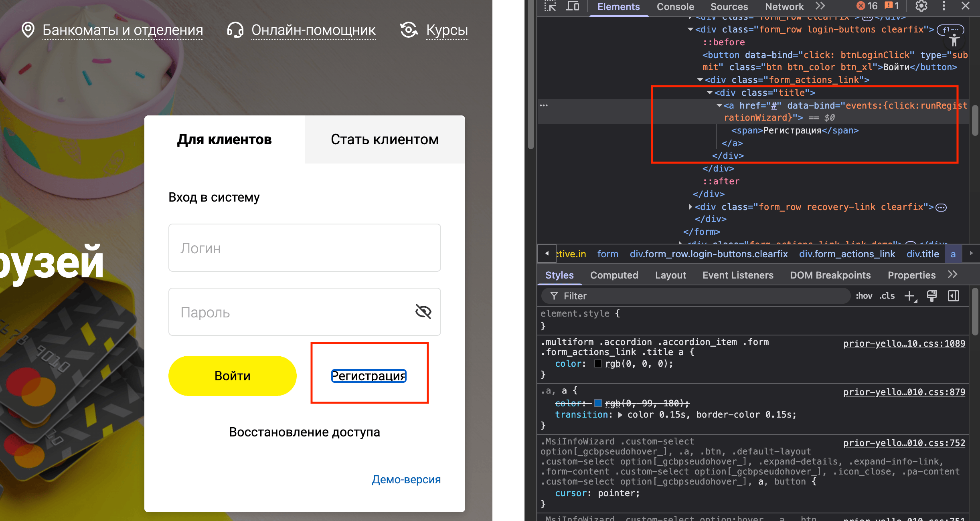Screen dimensions: 980x521
Task: Toggle password visibility eye icon
Action: (x=423, y=312)
